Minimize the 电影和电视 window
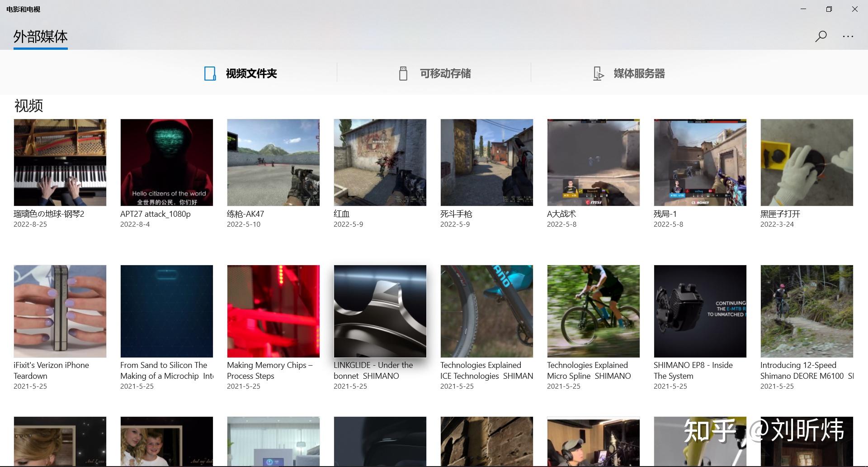The width and height of the screenshot is (868, 467). (x=803, y=9)
